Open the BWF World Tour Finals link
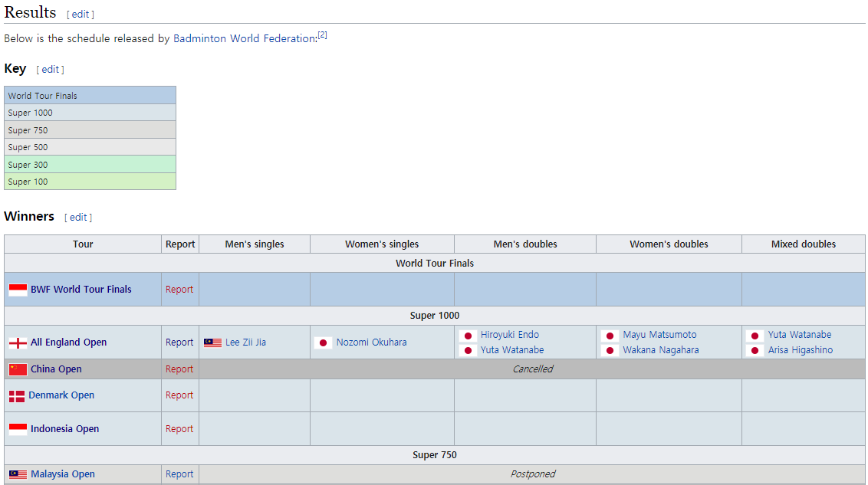Viewport: 868px width, 485px height. click(81, 289)
